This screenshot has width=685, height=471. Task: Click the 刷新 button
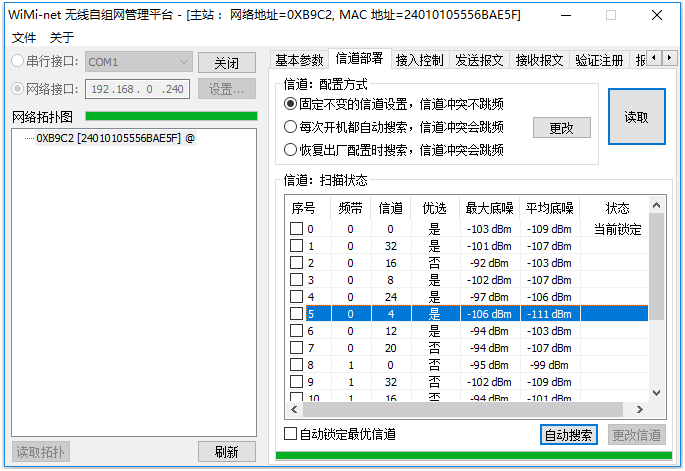(227, 452)
